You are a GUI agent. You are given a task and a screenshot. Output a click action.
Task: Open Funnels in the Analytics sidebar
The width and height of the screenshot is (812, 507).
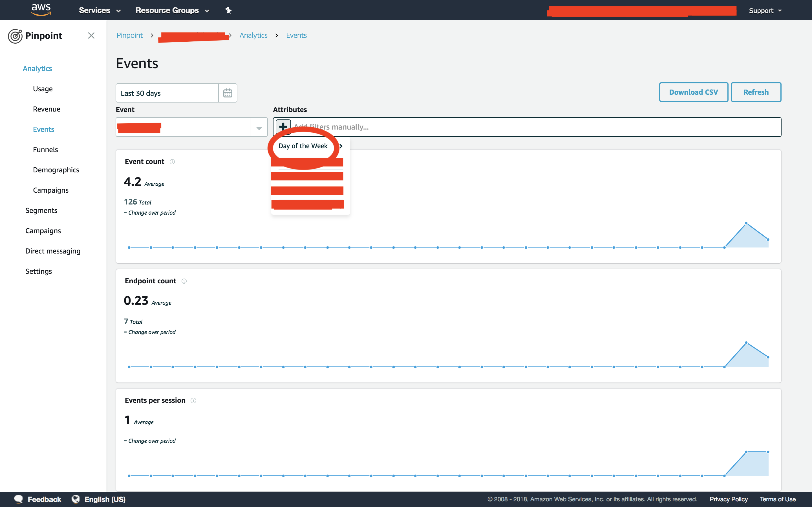tap(45, 150)
